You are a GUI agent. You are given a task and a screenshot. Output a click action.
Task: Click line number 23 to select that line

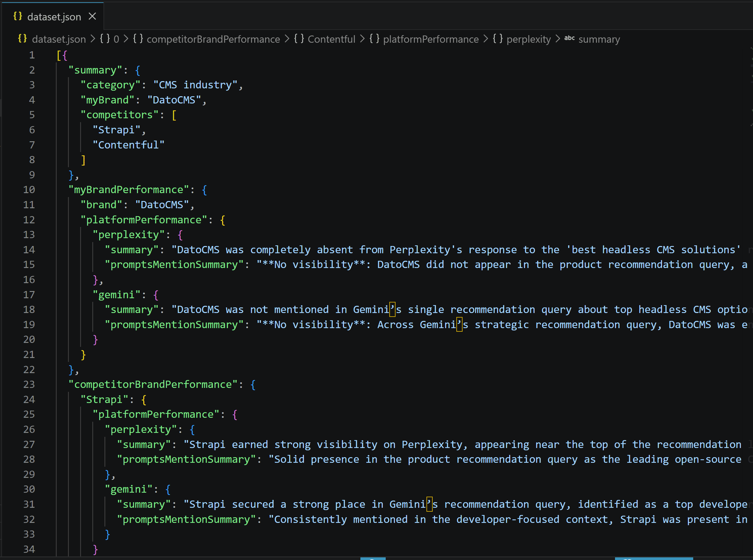click(x=29, y=384)
